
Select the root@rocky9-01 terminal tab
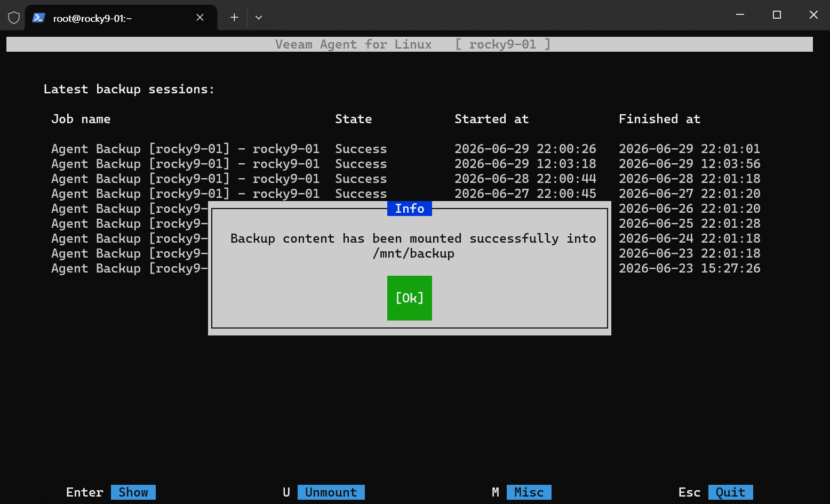121,18
